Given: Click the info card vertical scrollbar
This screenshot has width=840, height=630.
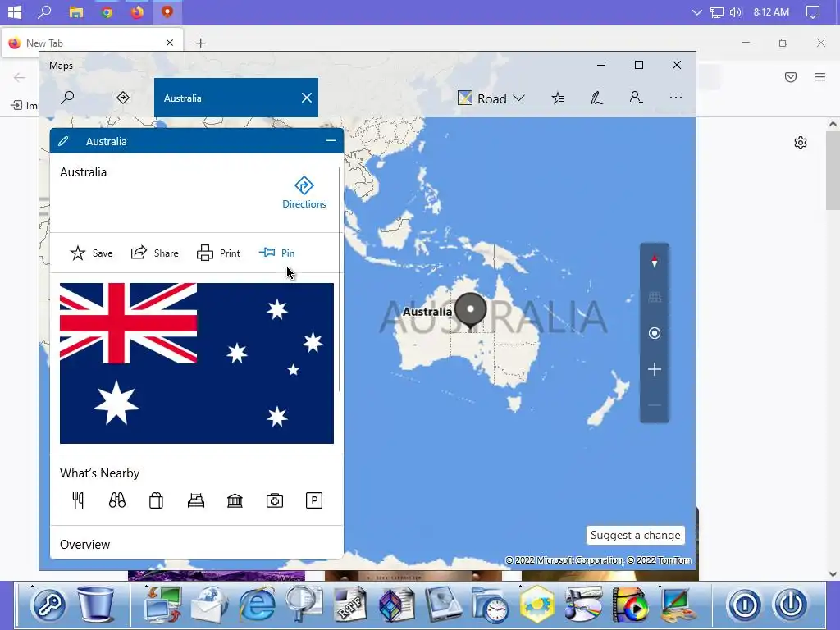Looking at the screenshot, I should coord(340,280).
